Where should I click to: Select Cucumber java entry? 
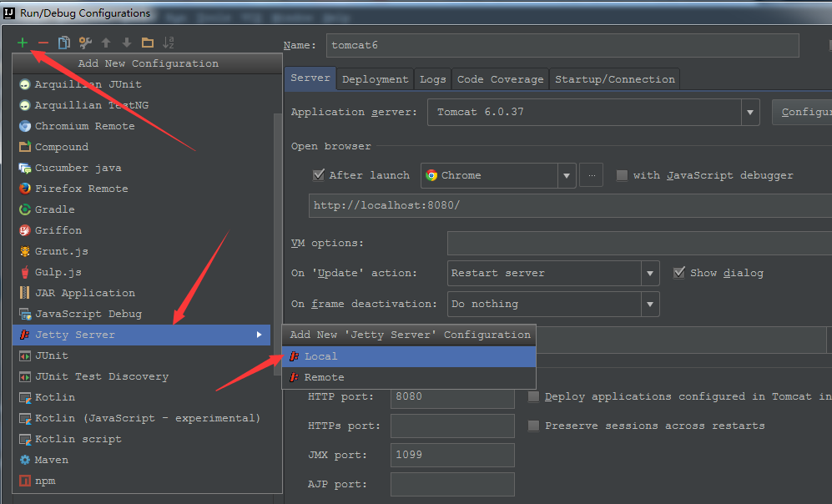coord(142,168)
